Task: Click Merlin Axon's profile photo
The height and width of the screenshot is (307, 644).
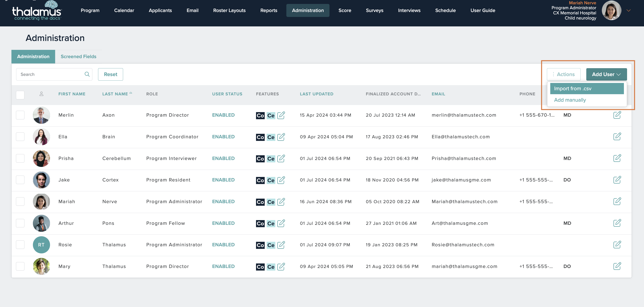Action: pos(41,115)
